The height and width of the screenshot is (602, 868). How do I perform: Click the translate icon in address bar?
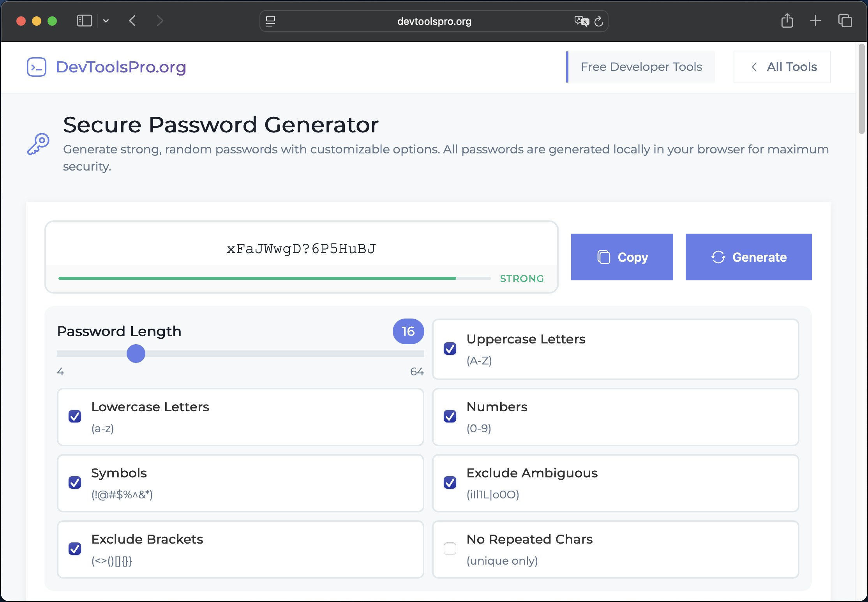tap(581, 21)
